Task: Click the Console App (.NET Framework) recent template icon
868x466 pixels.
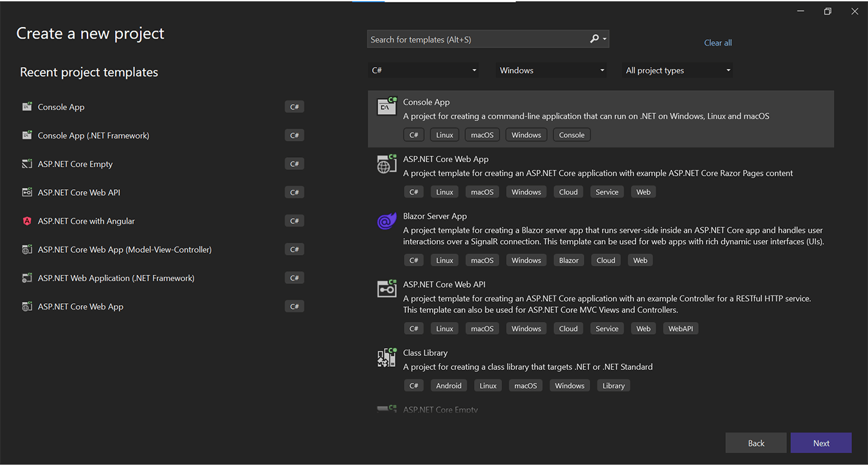Action: 27,135
